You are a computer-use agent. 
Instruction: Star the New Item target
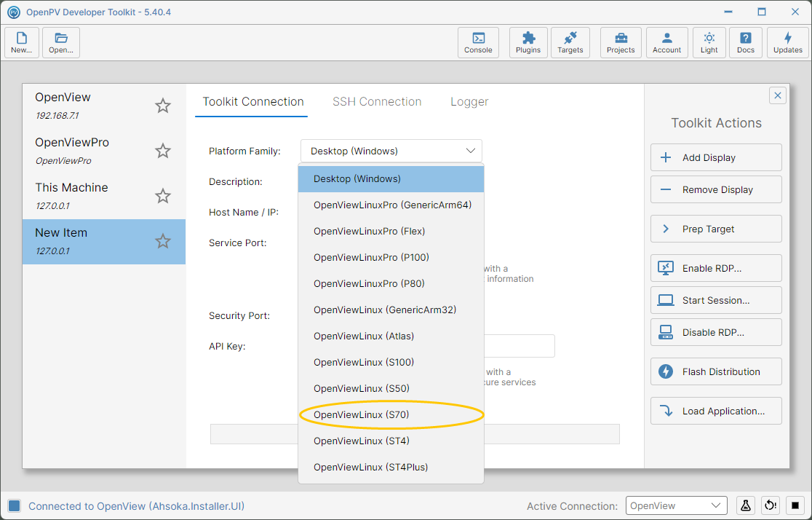(x=162, y=241)
